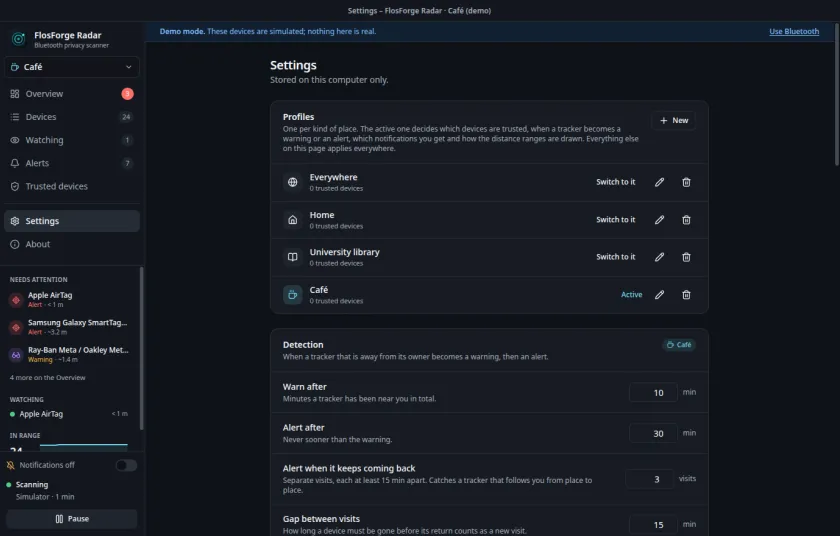
Task: Delete the Everywhere profile trash icon
Action: 686,182
